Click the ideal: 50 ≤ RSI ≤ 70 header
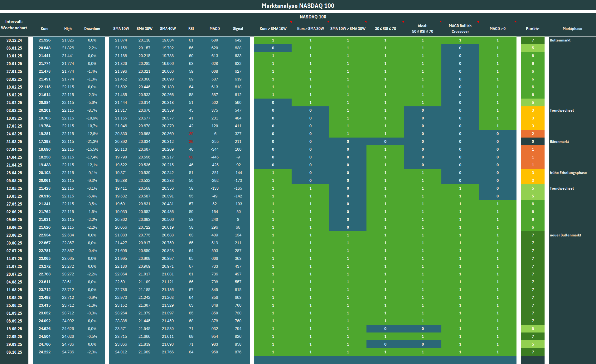 click(x=423, y=28)
